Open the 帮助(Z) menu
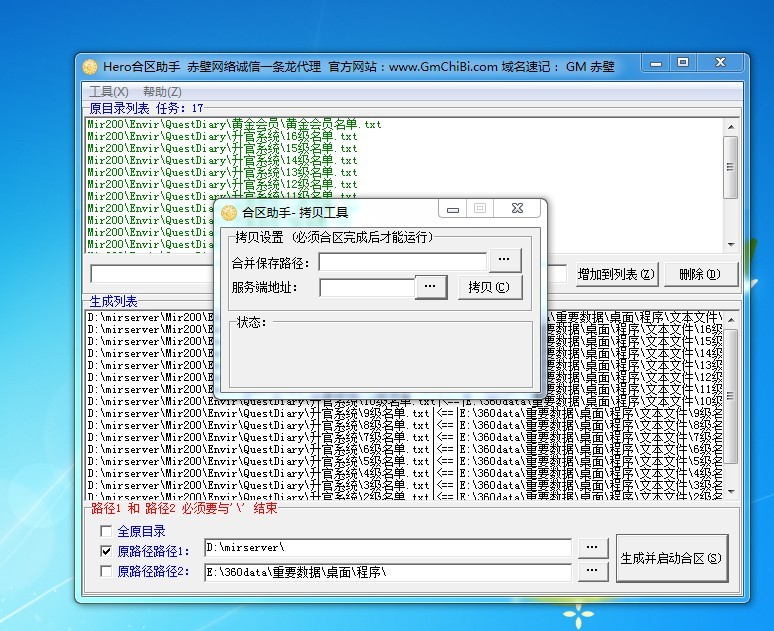This screenshot has height=631, width=774. tap(162, 92)
